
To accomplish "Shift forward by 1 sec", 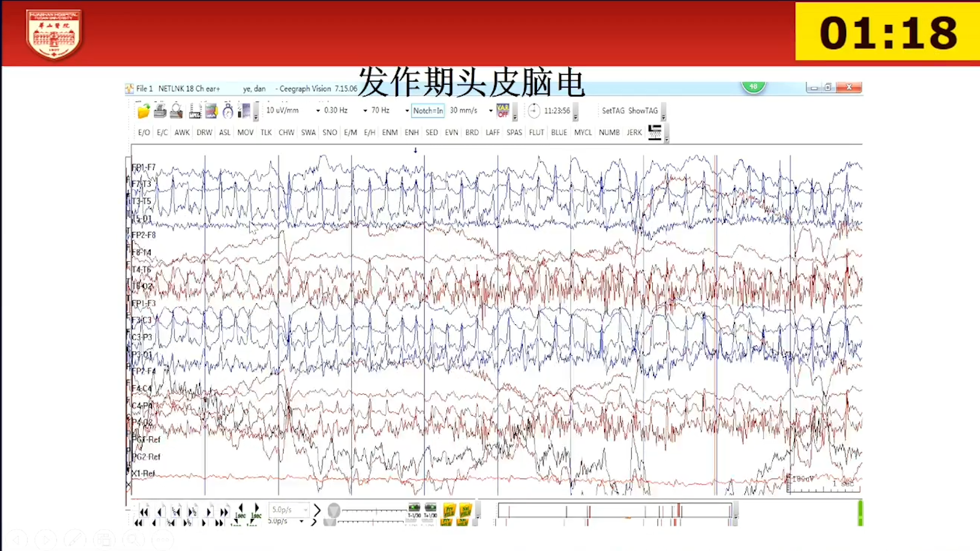I will pos(256,511).
